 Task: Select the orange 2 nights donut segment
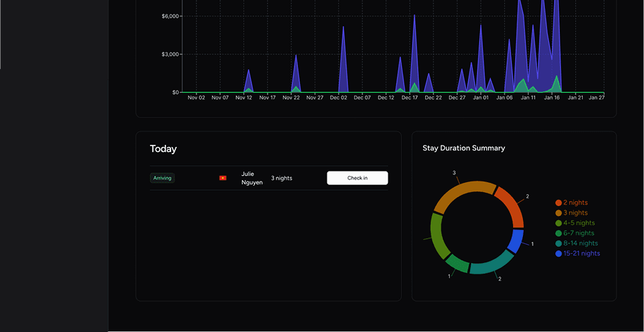point(510,205)
